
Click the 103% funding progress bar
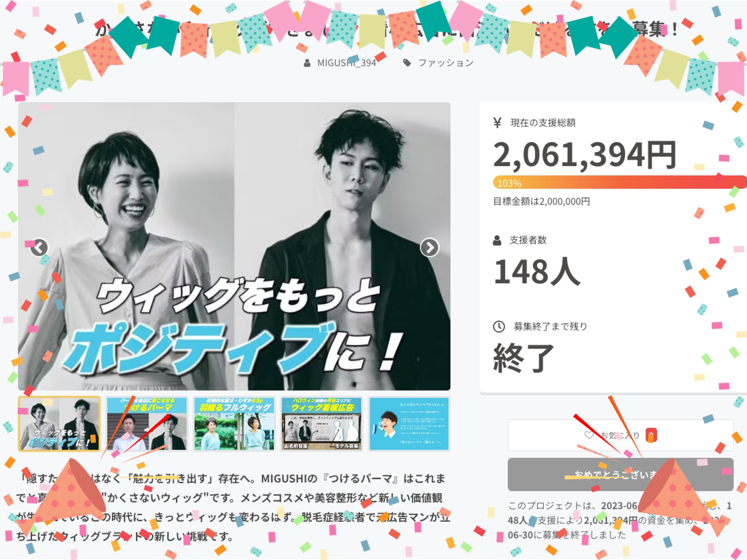pos(620,182)
